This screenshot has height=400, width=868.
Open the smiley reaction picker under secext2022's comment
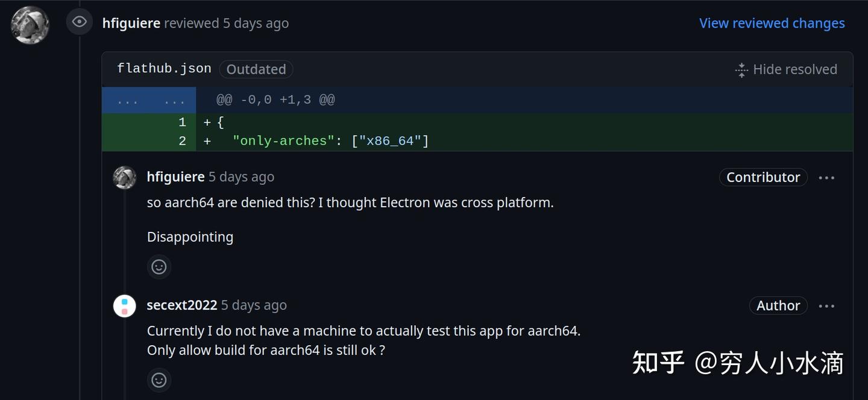(159, 380)
